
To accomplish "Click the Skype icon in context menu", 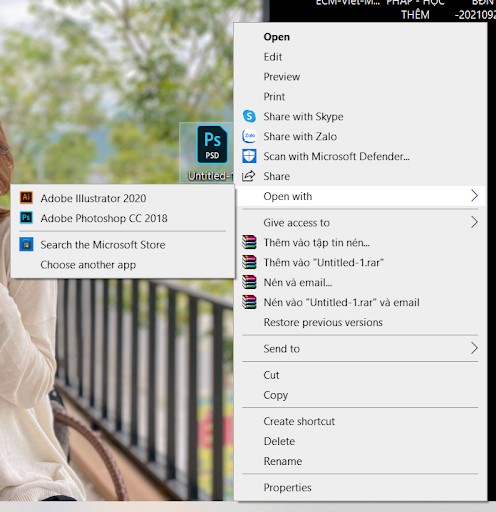I will [249, 116].
